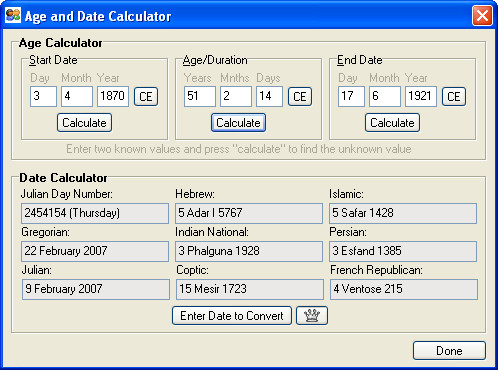Click the Start Date group label
Screen dimensions: 498x370
53,60
